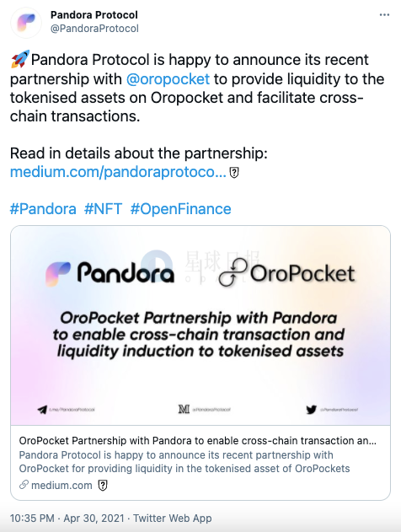Click the chain link icon beside medium.com

[24, 485]
